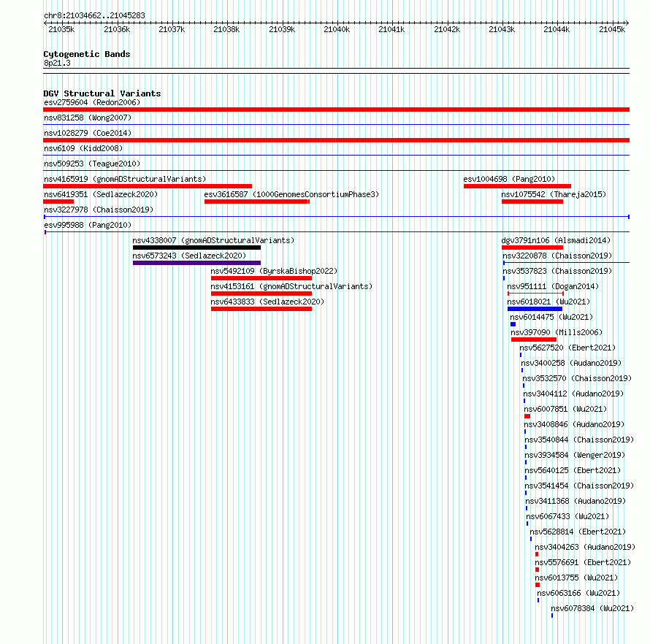Click the blue bar under nsv6018021 (Wu2021)

tap(535, 309)
